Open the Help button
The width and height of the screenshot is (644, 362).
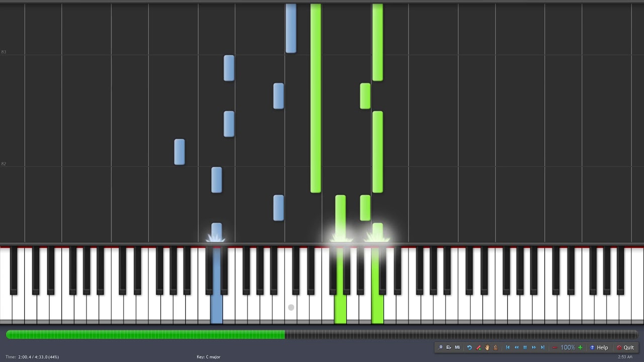click(599, 347)
